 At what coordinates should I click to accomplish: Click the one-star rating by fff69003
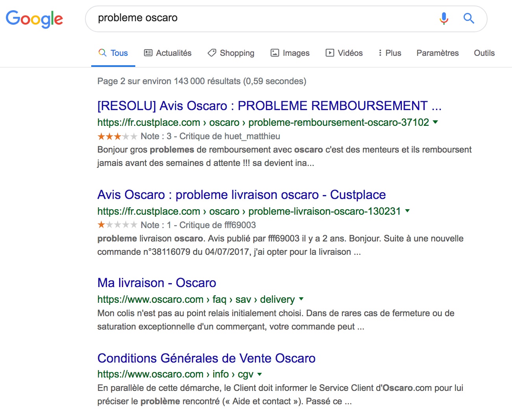click(117, 225)
